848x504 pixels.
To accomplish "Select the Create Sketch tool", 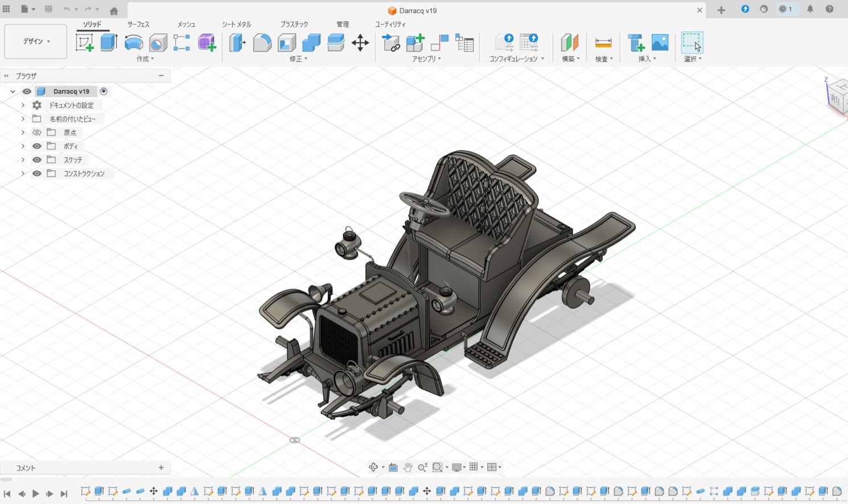I will click(x=84, y=43).
